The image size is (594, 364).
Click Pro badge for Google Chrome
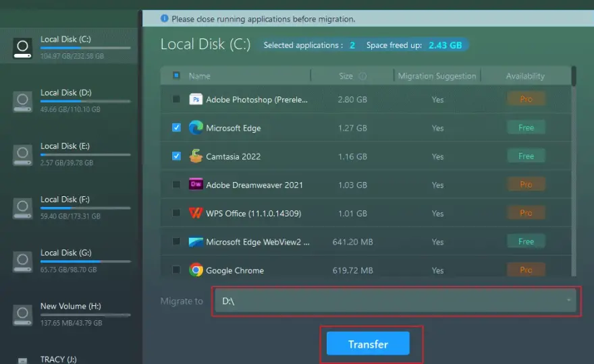pyautogui.click(x=526, y=270)
